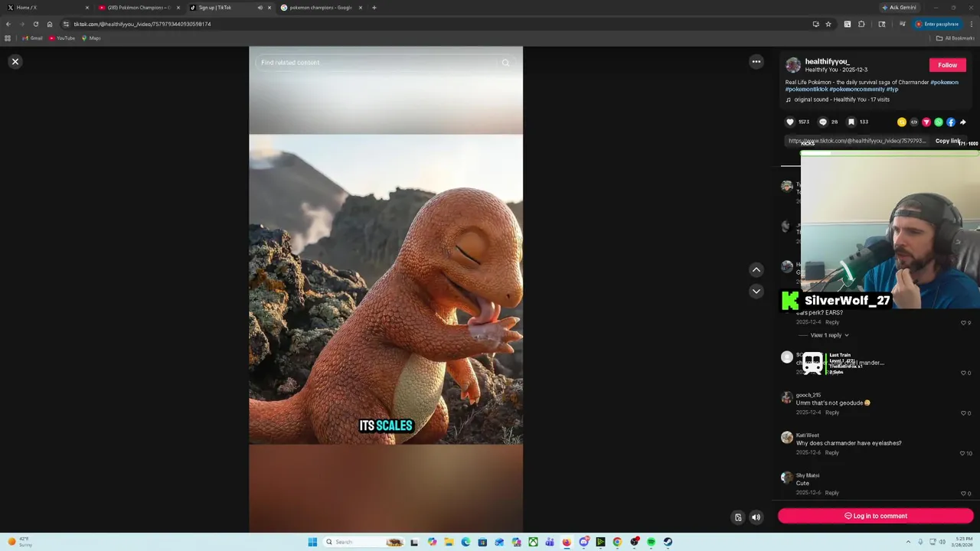The image size is (980, 551).
Task: Click the Find related content search field
Action: tap(378, 63)
